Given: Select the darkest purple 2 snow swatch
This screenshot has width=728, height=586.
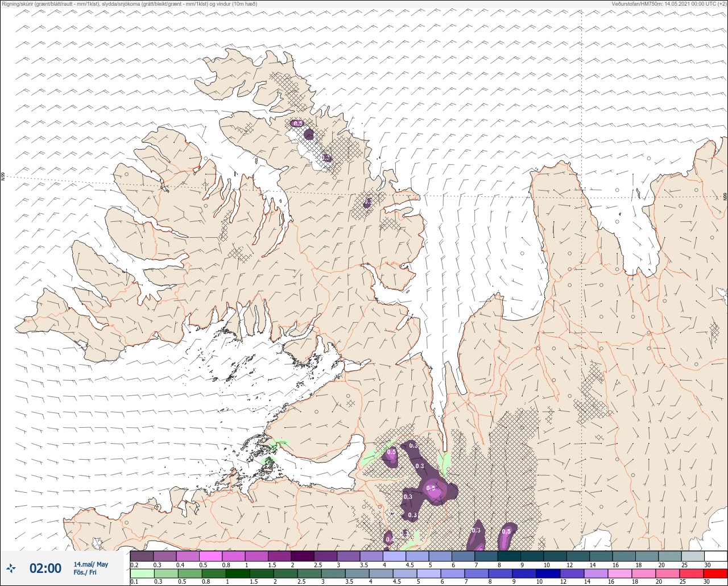Looking at the screenshot, I should pyautogui.click(x=303, y=555).
